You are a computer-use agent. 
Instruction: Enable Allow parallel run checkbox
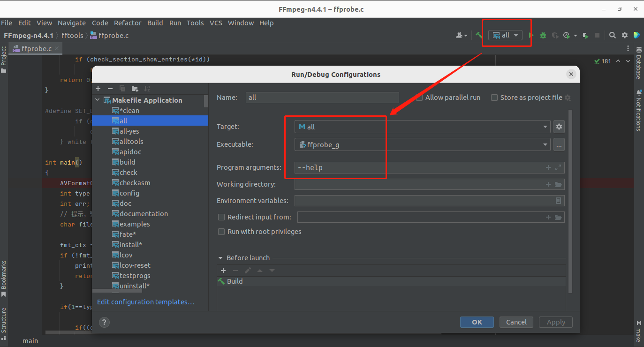pos(419,98)
